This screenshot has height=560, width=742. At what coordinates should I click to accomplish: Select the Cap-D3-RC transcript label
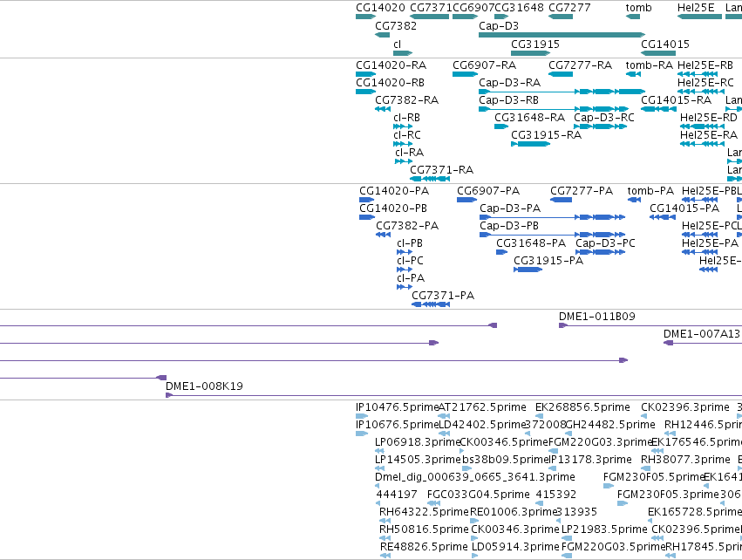[604, 118]
